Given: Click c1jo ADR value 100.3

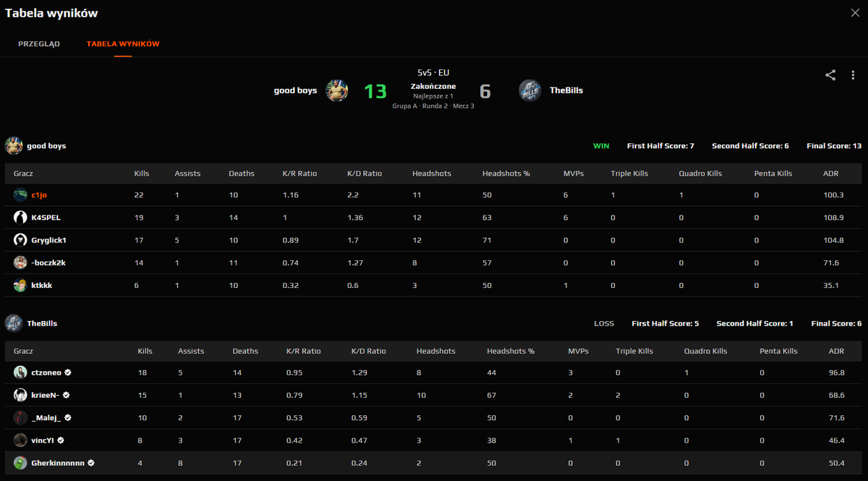Looking at the screenshot, I should (833, 195).
